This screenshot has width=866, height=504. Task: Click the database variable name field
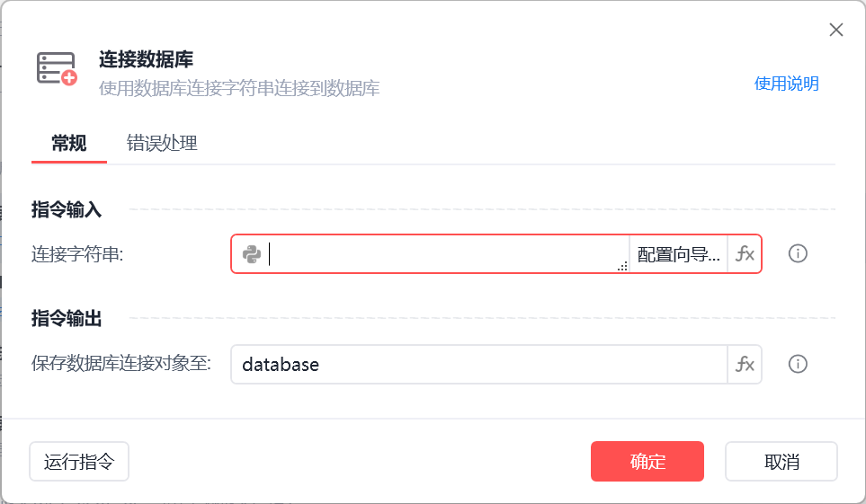click(477, 364)
